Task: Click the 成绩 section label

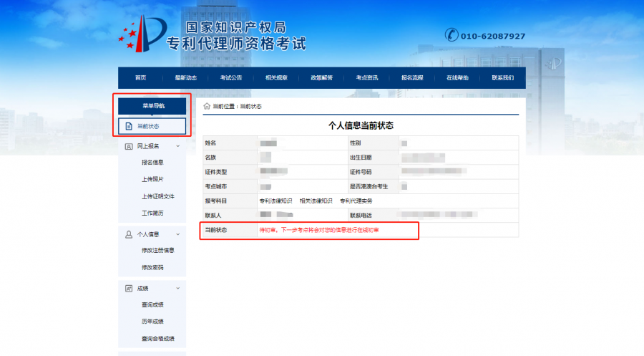Action: click(142, 288)
